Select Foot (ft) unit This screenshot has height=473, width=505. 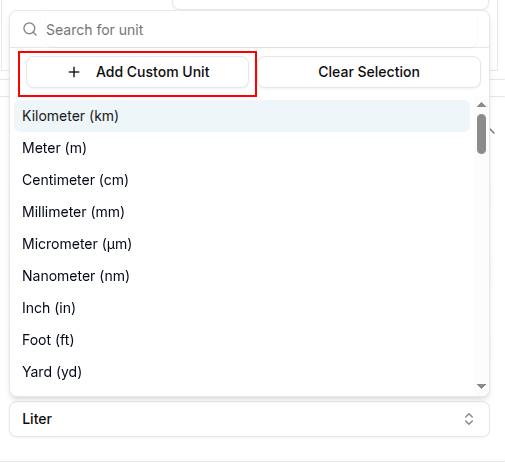242,340
